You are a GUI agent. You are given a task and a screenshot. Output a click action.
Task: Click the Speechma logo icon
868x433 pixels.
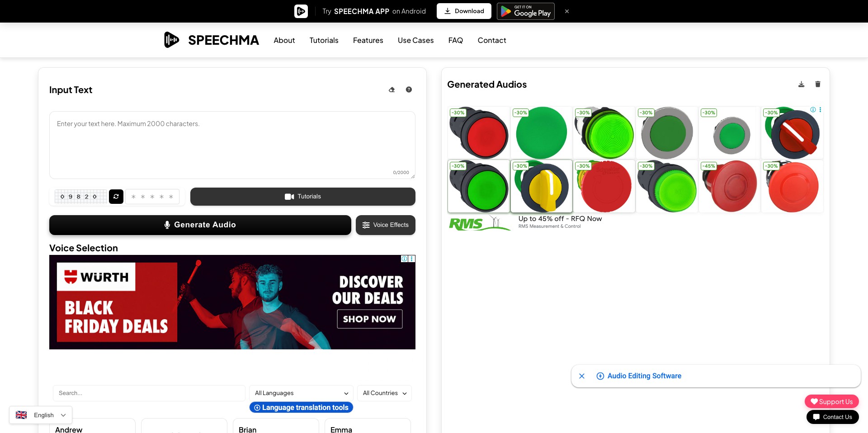tap(171, 40)
